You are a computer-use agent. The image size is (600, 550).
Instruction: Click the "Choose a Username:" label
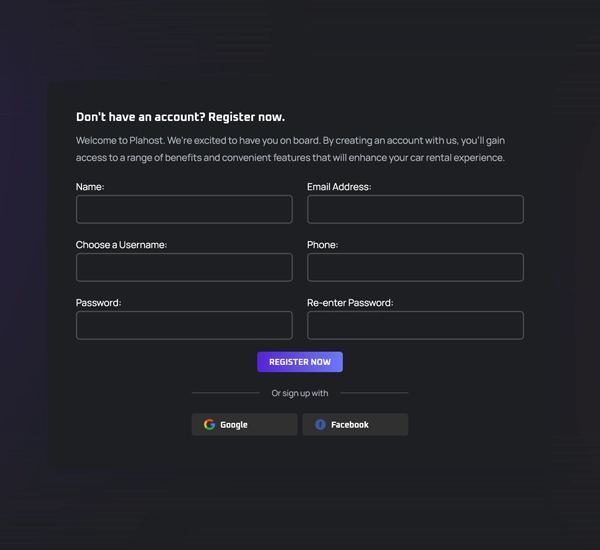[121, 245]
